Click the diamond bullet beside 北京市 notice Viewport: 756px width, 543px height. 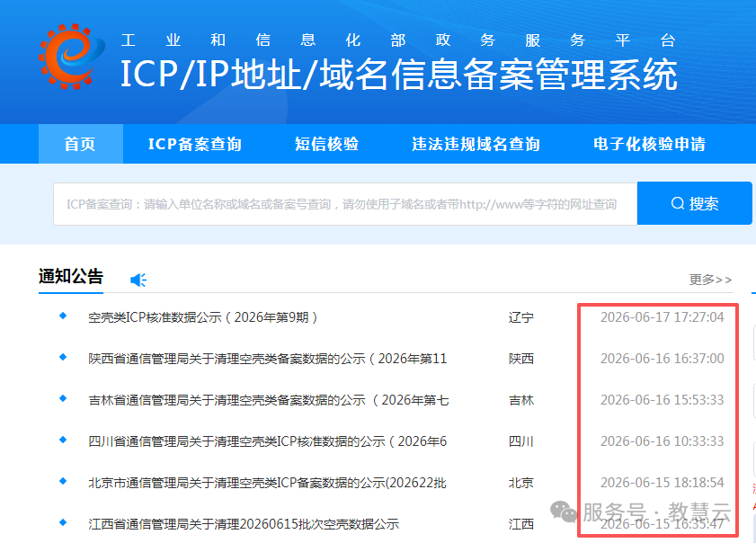coord(63,481)
